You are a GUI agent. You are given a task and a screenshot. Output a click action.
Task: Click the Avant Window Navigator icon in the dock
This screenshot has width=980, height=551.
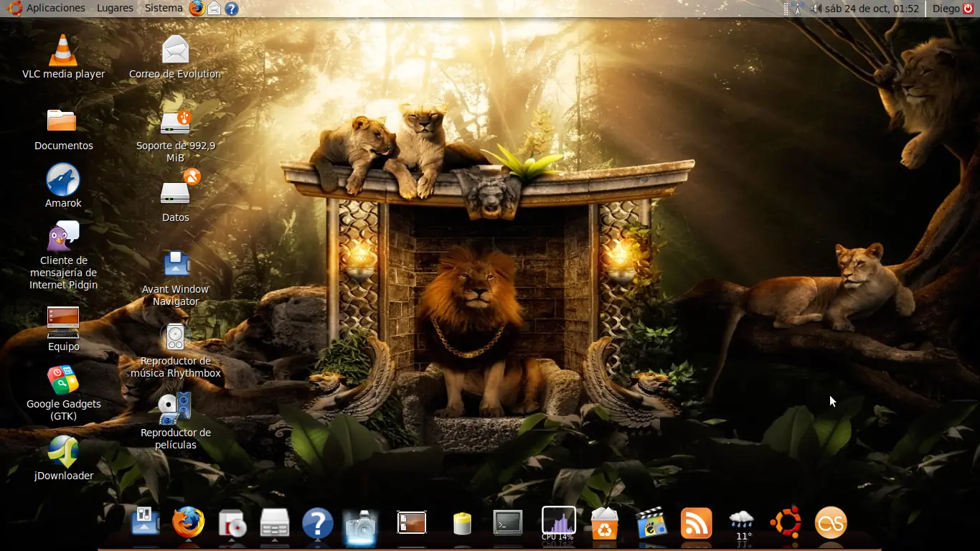[146, 522]
